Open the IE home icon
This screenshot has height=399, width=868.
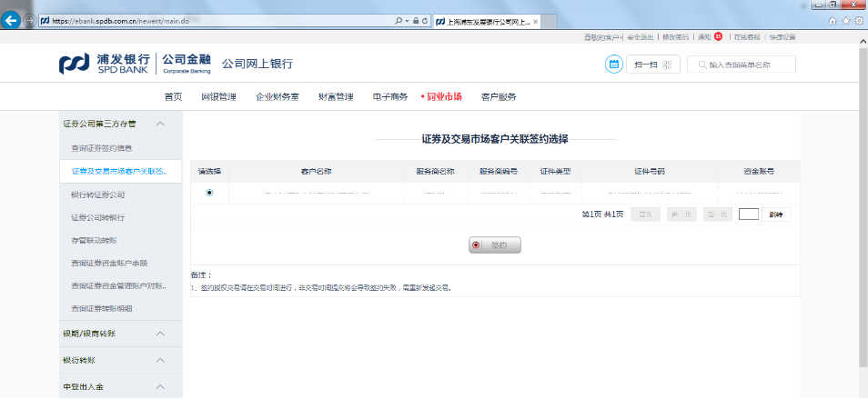[x=832, y=20]
